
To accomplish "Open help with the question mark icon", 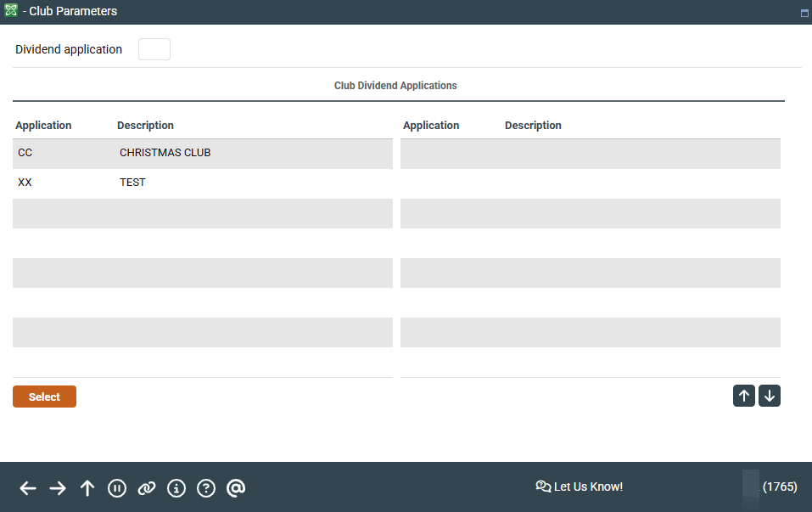I will [206, 487].
